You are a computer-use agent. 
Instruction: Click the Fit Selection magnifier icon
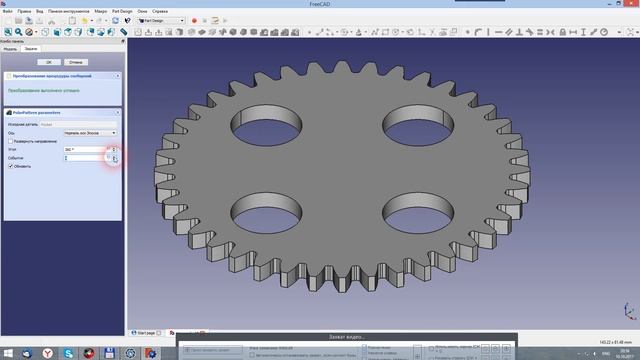point(18,32)
